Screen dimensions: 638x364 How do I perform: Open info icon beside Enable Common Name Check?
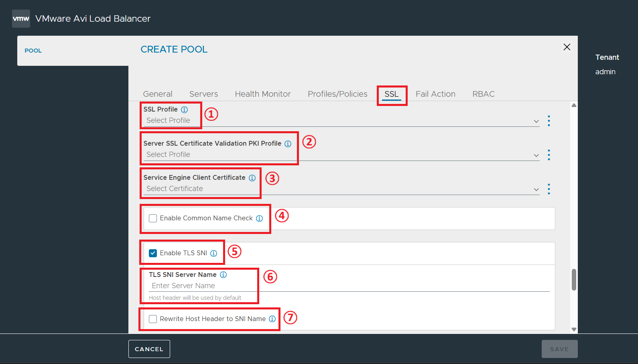pos(260,218)
